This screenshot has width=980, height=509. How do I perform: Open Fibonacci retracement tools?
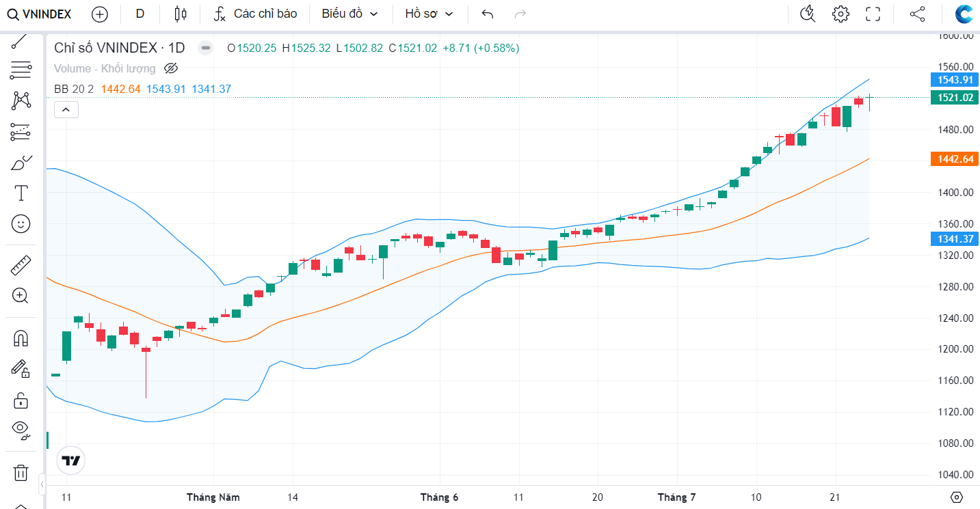(21, 69)
